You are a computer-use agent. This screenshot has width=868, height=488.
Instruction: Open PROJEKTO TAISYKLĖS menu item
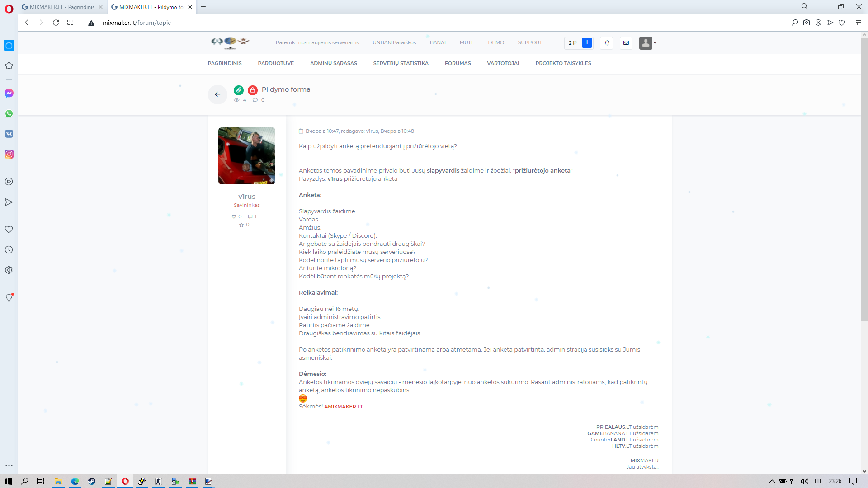pos(563,63)
